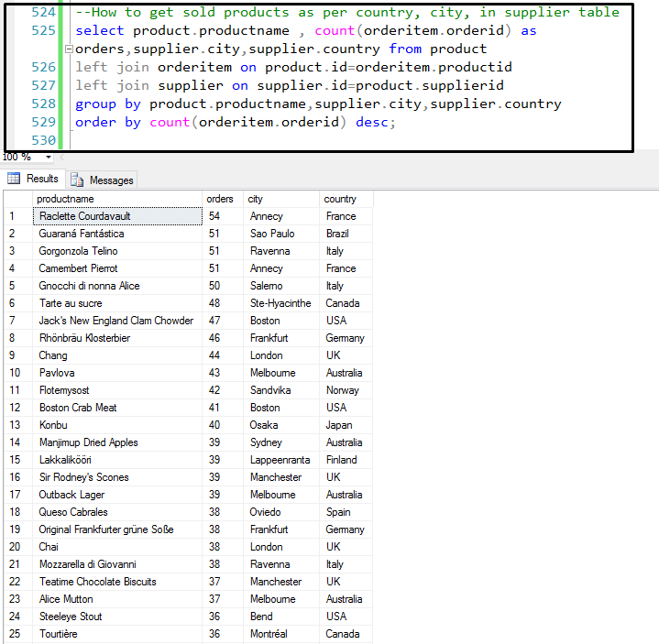Image resolution: width=659 pixels, height=644 pixels.
Task: Collapse the query outline at line 525
Action: tap(69, 49)
